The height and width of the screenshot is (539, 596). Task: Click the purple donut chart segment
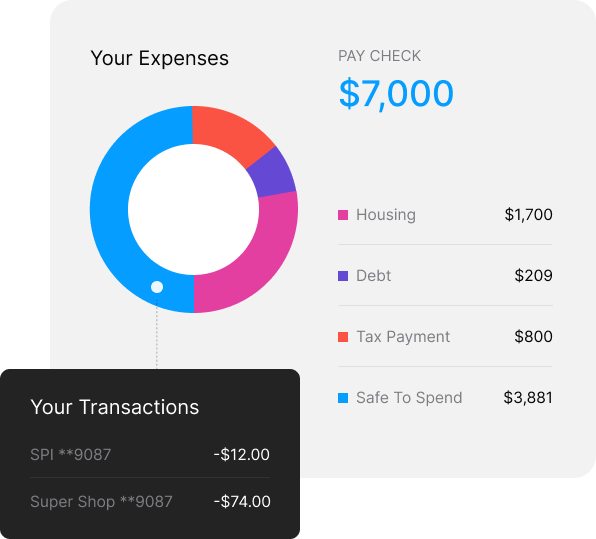274,175
